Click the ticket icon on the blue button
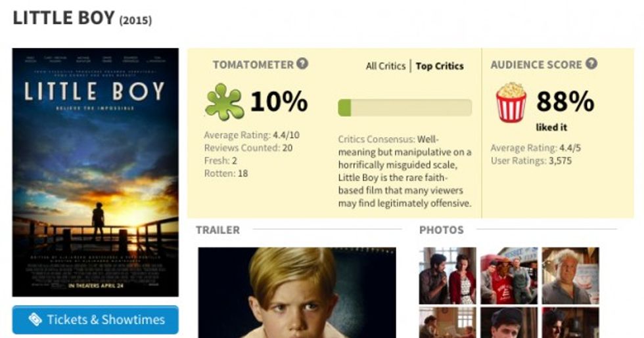Viewport: 644px width, 338px height. click(35, 320)
